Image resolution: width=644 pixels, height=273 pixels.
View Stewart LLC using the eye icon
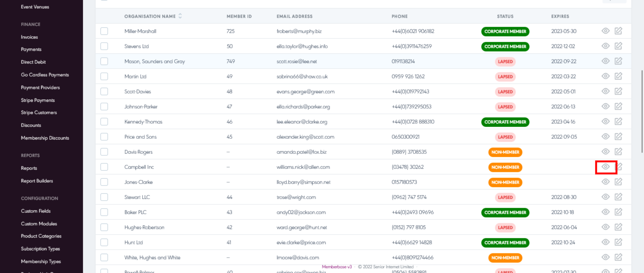point(605,197)
